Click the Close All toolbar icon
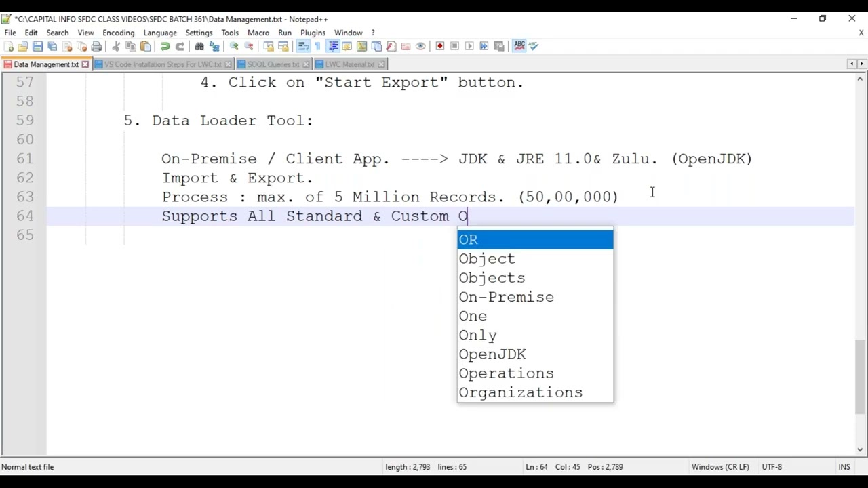 pyautogui.click(x=82, y=46)
